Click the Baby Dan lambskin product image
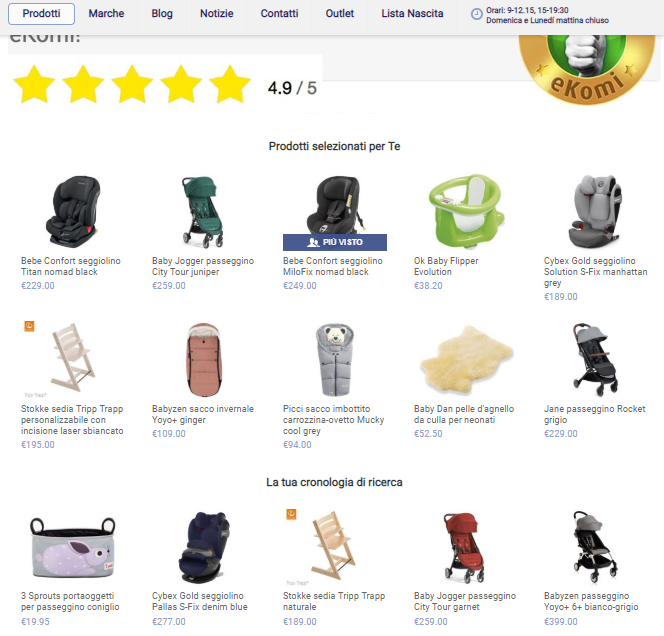 (466, 359)
